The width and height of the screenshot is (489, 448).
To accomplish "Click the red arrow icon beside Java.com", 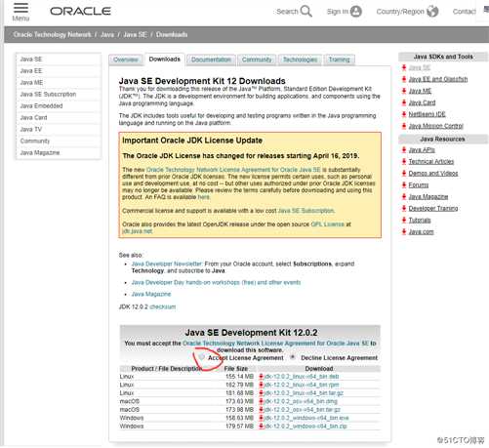I will tap(404, 231).
